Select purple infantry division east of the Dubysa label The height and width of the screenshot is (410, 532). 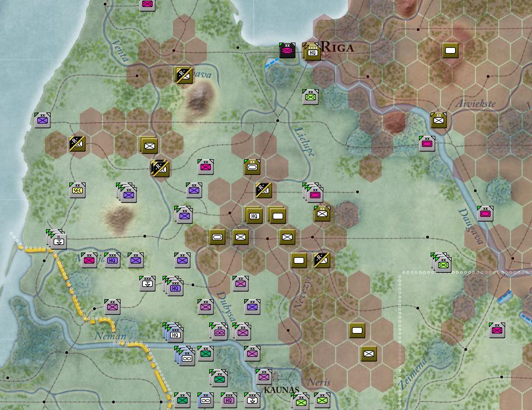pos(252,307)
